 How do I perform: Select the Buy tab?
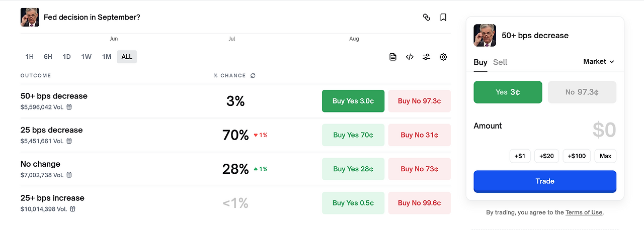(480, 62)
